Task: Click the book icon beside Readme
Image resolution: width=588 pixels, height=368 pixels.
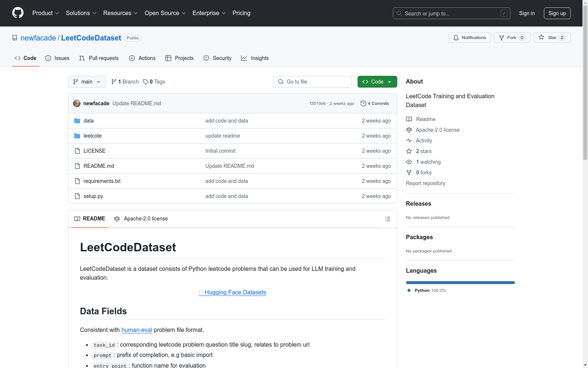Action: click(409, 119)
